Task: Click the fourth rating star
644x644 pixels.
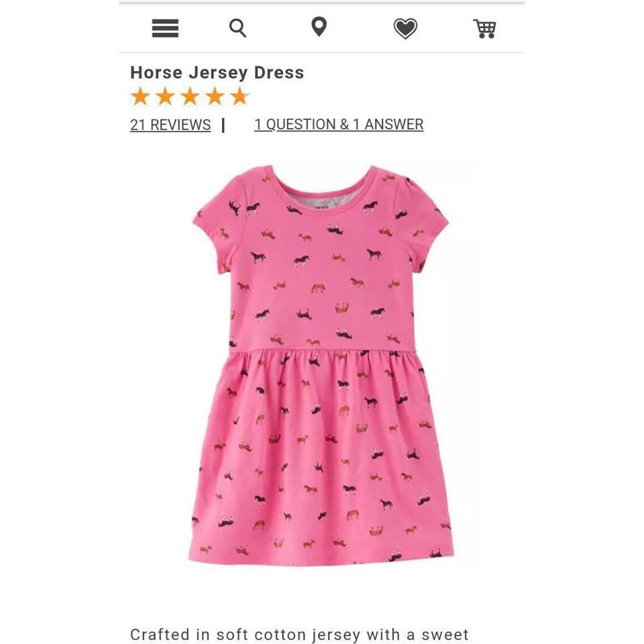Action: (x=215, y=97)
